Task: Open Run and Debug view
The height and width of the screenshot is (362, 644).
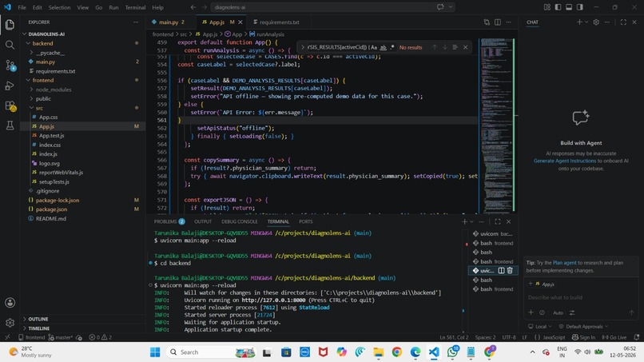Action: point(10,86)
